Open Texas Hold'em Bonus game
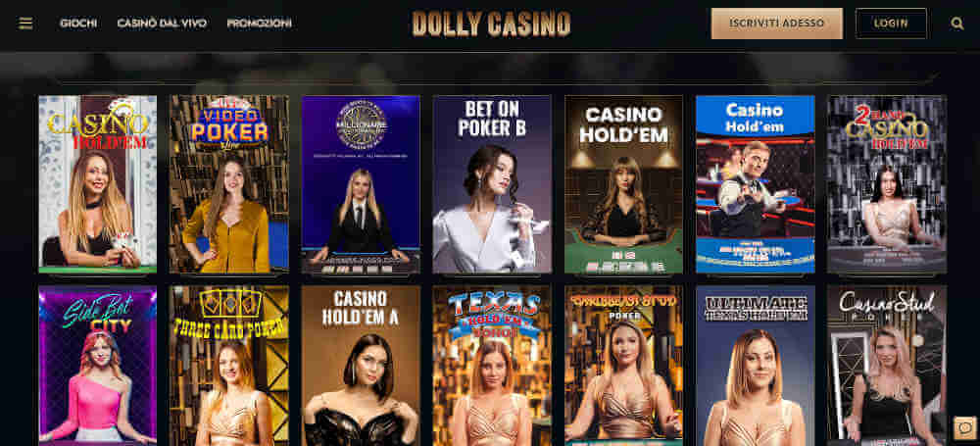The height and width of the screenshot is (446, 980). pos(492,366)
